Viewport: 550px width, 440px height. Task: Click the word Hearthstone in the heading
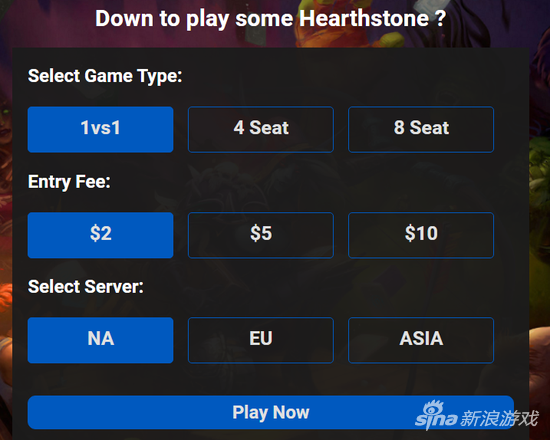click(364, 18)
